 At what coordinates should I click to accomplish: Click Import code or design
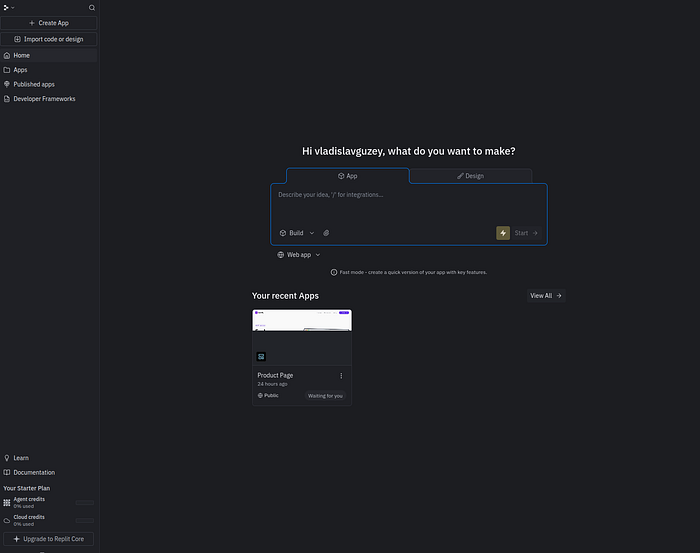click(x=49, y=39)
